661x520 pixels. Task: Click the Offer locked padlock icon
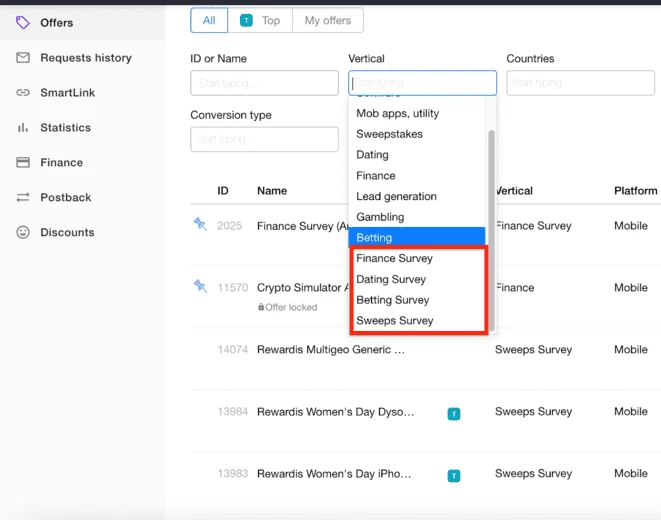click(x=261, y=307)
